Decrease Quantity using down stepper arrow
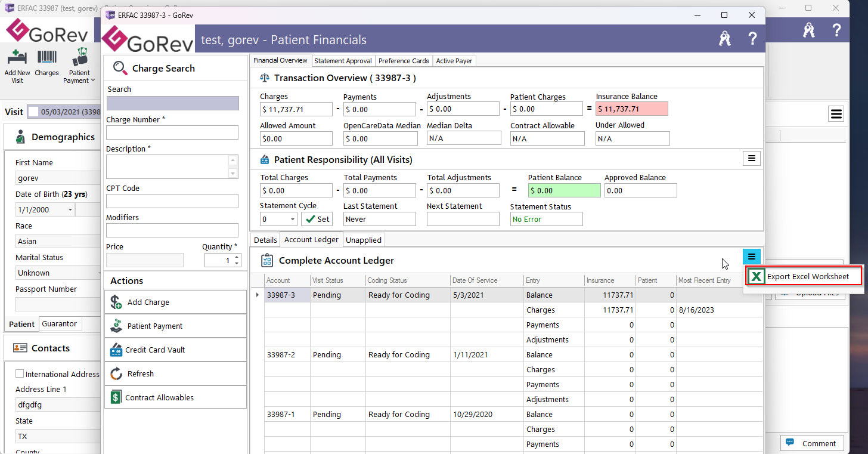868x454 pixels. coord(237,263)
